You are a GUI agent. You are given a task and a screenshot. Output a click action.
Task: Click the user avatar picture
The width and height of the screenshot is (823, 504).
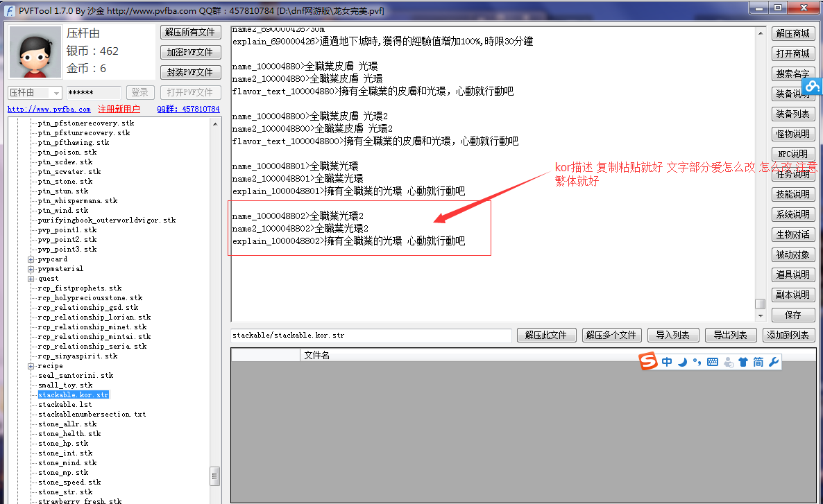(x=34, y=54)
